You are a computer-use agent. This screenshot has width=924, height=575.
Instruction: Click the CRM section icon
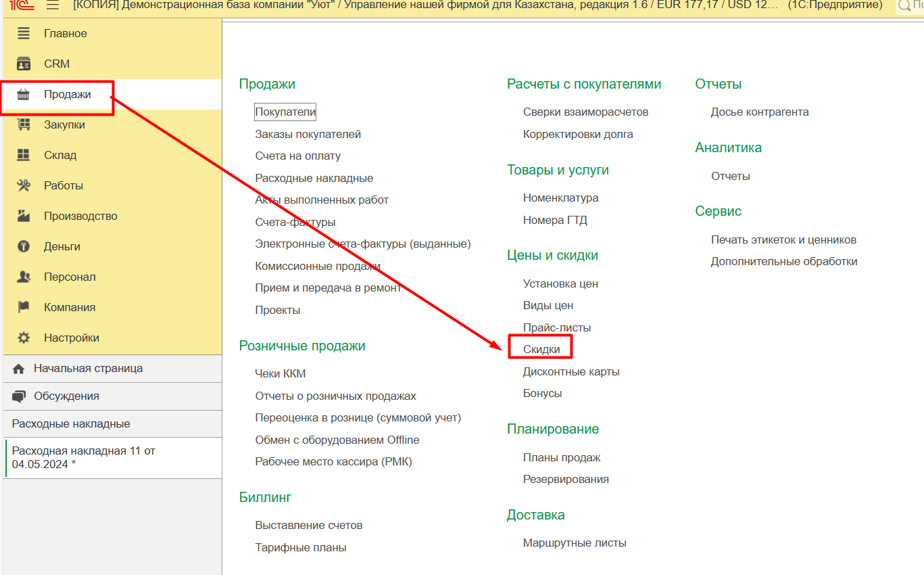point(24,64)
